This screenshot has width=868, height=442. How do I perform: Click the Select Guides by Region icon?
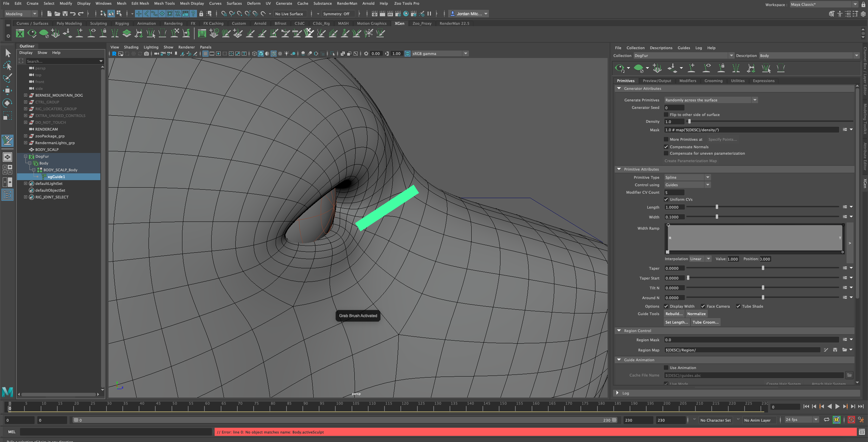click(766, 68)
